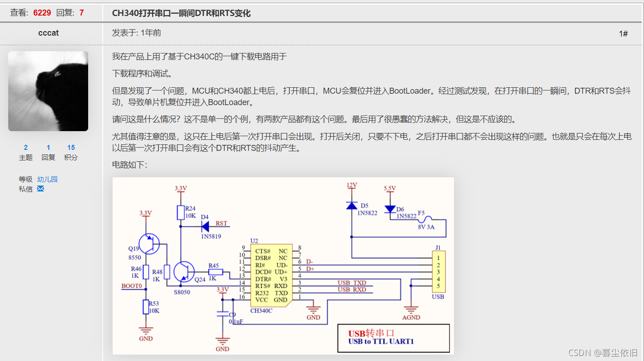Viewport: 644px width, 361px height.
Task: Click the 1# floor number link
Action: coord(623,33)
